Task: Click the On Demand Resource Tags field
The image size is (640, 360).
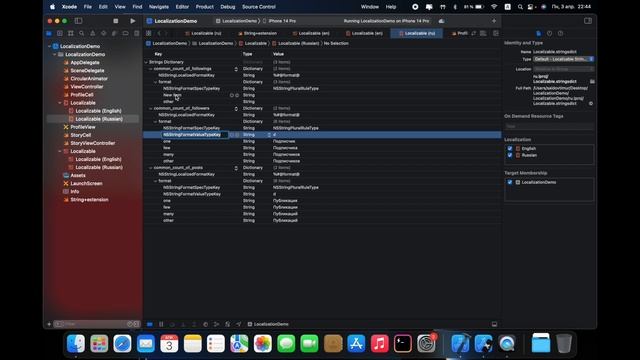Action: (549, 127)
